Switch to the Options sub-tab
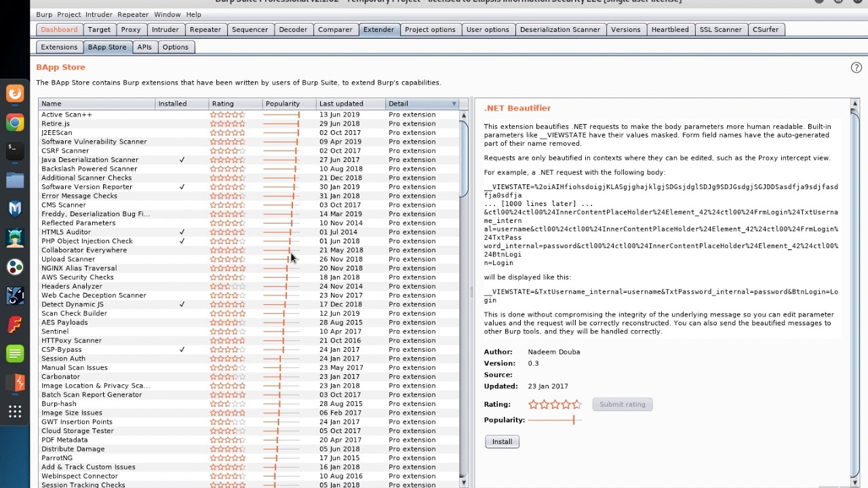868x488 pixels. tap(176, 47)
